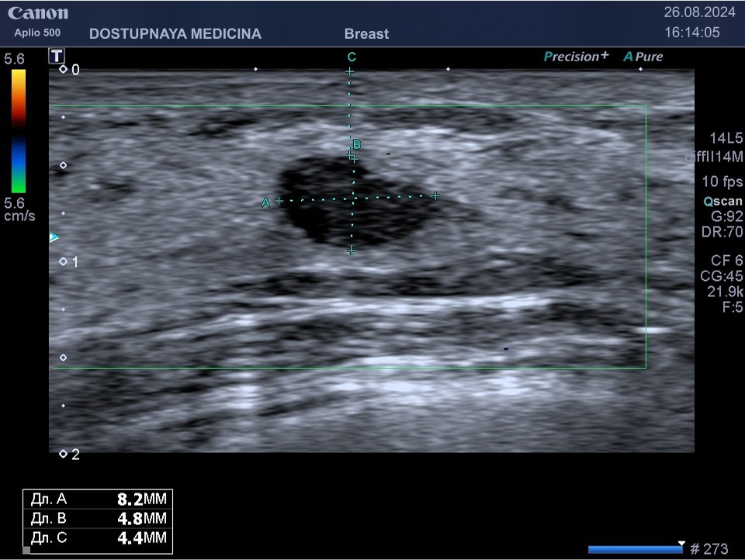Click the DOSTUPNAYA MEDICINA institution name
Screen dimensions: 745x560
(175, 34)
